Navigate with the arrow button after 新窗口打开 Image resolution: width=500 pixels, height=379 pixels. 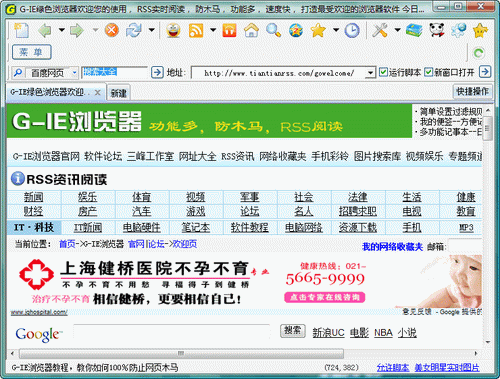(x=485, y=71)
